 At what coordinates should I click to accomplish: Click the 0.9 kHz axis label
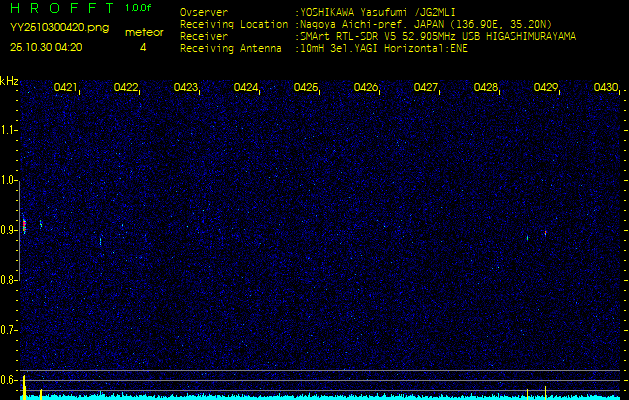8,230
